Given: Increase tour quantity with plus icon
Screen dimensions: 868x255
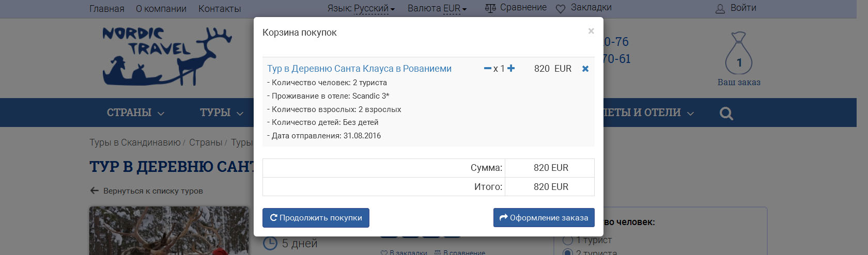Looking at the screenshot, I should [511, 68].
